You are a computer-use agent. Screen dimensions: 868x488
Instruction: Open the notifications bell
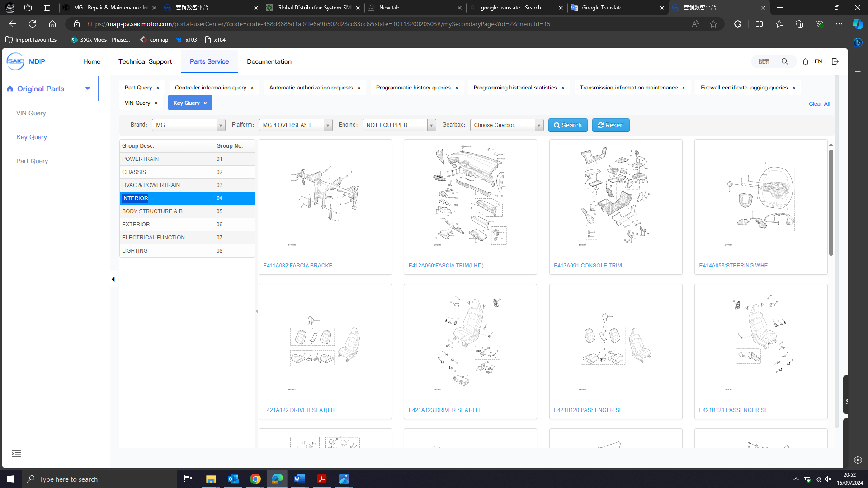click(x=806, y=61)
